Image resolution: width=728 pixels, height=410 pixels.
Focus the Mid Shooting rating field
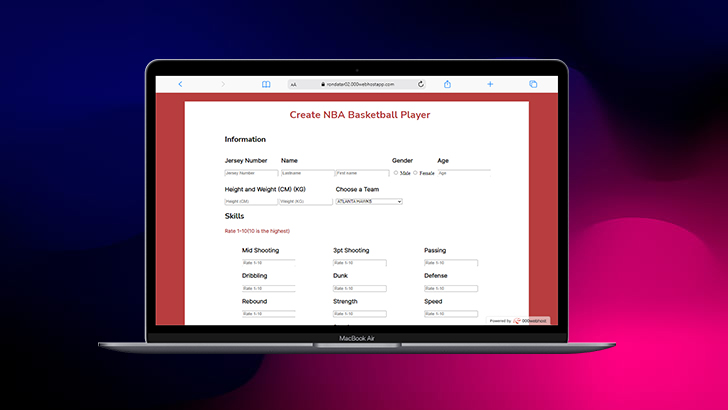pos(268,263)
